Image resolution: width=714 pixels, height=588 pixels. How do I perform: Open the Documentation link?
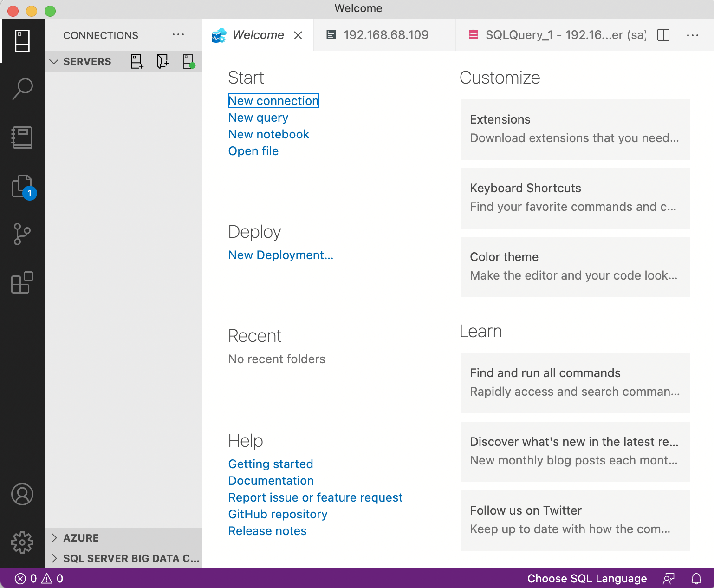coord(271,481)
